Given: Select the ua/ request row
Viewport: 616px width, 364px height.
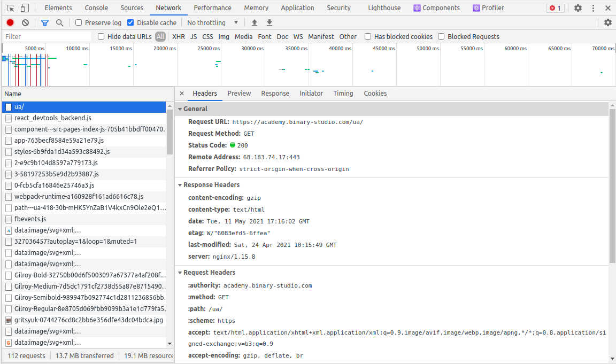Looking at the screenshot, I should click(x=84, y=107).
